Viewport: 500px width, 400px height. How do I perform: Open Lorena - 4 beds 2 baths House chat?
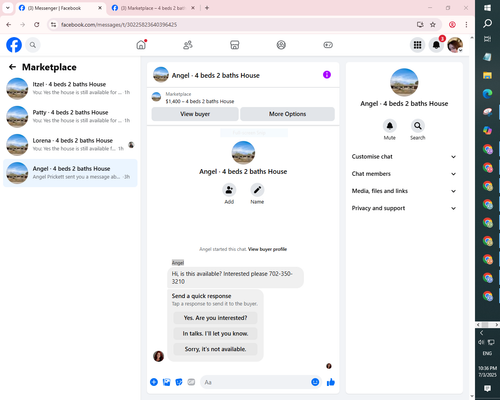[70, 145]
